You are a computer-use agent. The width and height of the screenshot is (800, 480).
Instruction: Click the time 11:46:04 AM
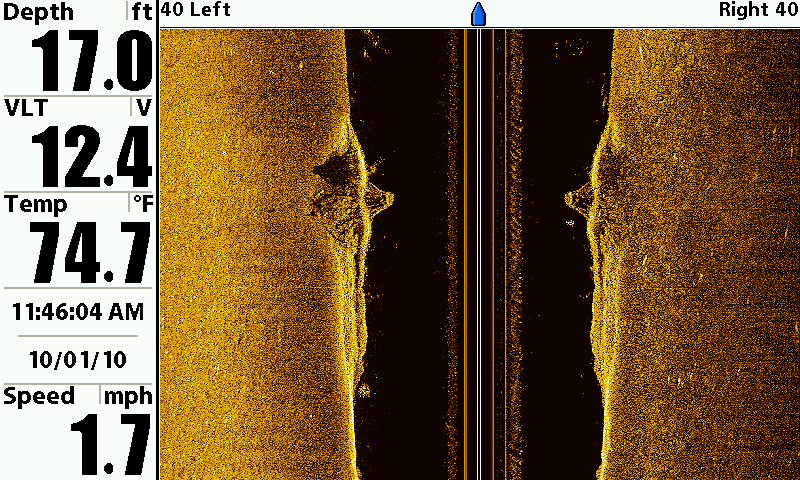tap(78, 312)
